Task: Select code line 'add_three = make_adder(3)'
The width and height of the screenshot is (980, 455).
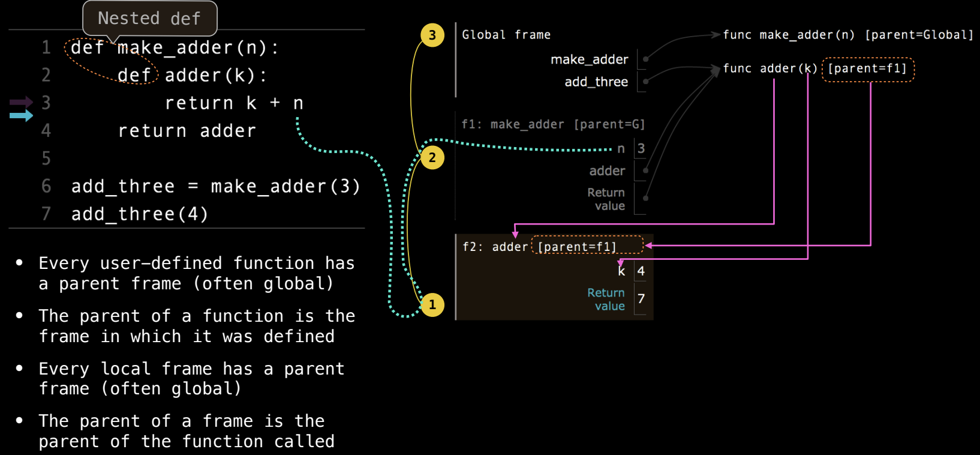Action: pos(216,186)
